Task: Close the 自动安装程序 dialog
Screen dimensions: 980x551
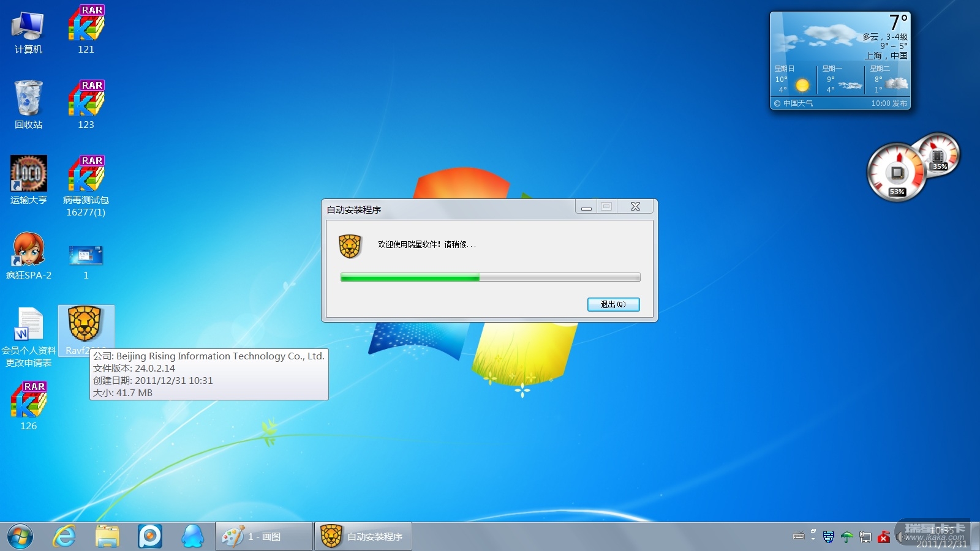Action: 635,207
